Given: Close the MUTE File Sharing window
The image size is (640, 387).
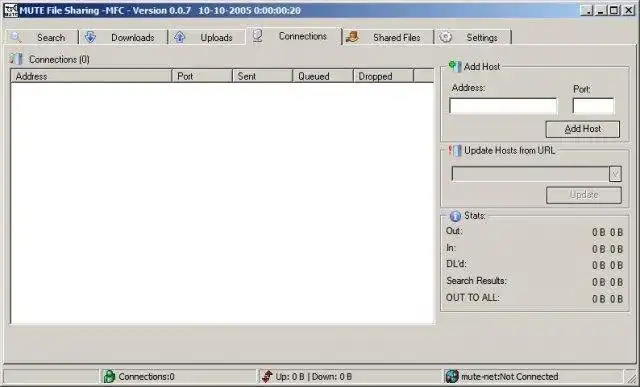Looking at the screenshot, I should point(629,11).
